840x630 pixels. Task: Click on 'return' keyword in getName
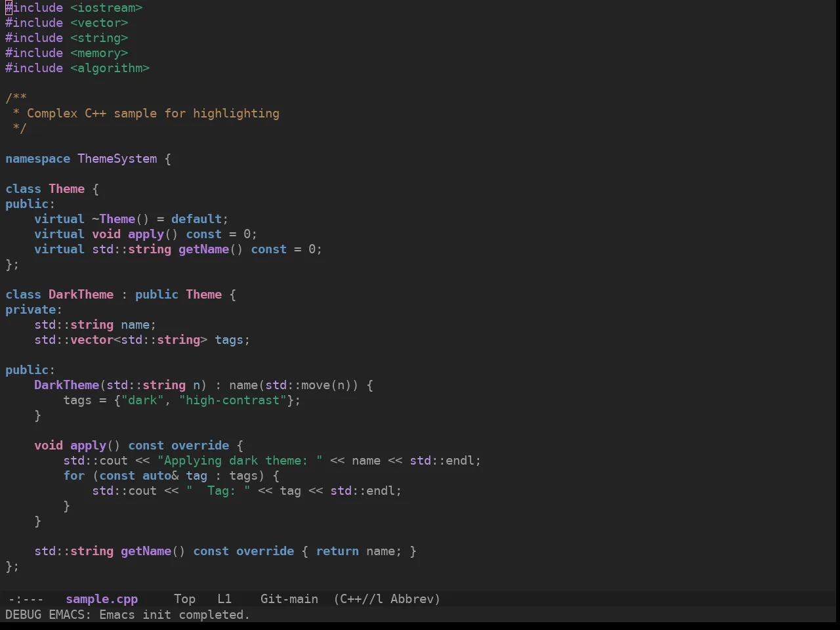[337, 551]
